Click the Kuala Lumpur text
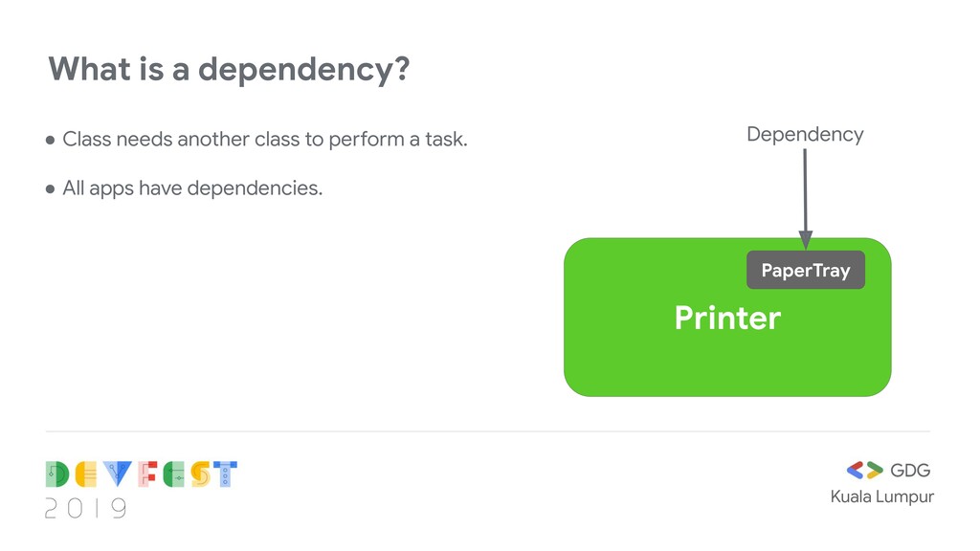Screen dimensions: 980x551 [x=881, y=496]
